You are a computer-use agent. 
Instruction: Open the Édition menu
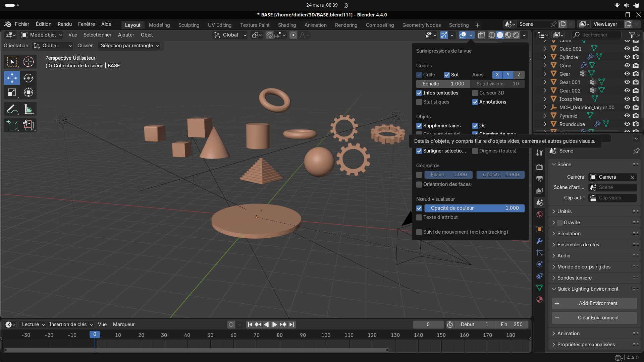(x=44, y=24)
